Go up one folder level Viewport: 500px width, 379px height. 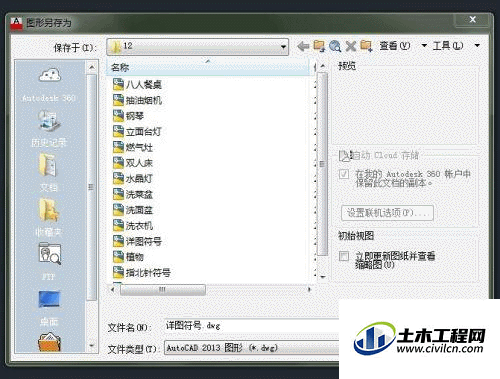[319, 46]
